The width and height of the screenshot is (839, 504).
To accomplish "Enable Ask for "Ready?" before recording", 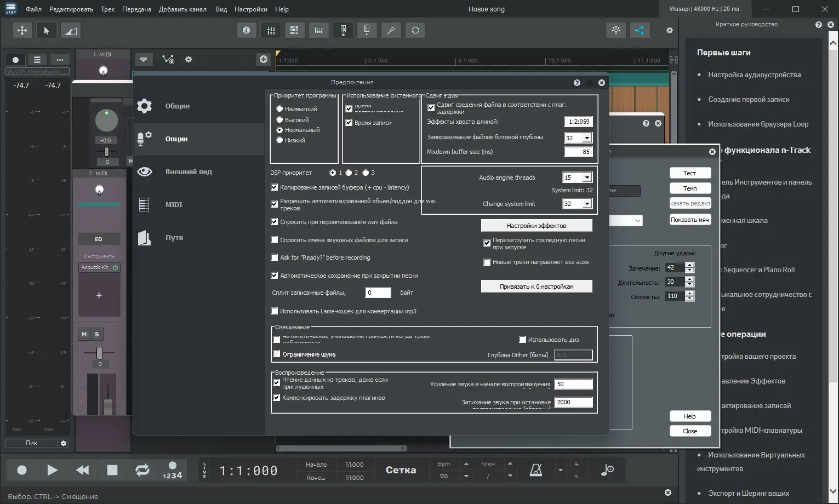I will (275, 257).
